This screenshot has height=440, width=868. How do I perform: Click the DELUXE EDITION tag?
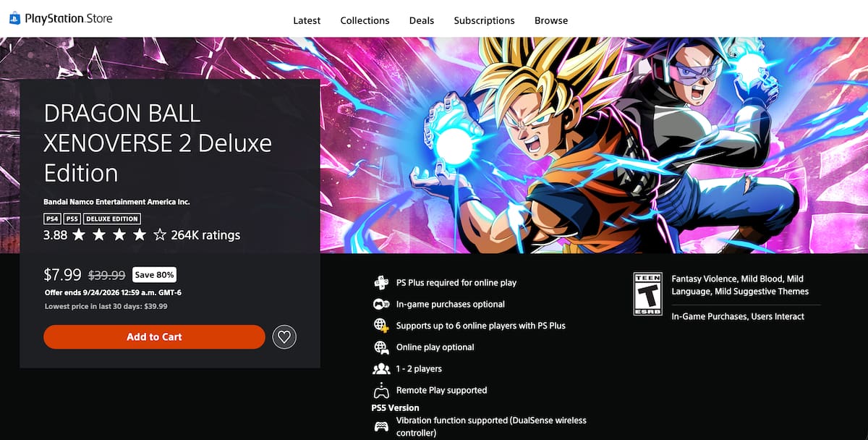pos(111,219)
